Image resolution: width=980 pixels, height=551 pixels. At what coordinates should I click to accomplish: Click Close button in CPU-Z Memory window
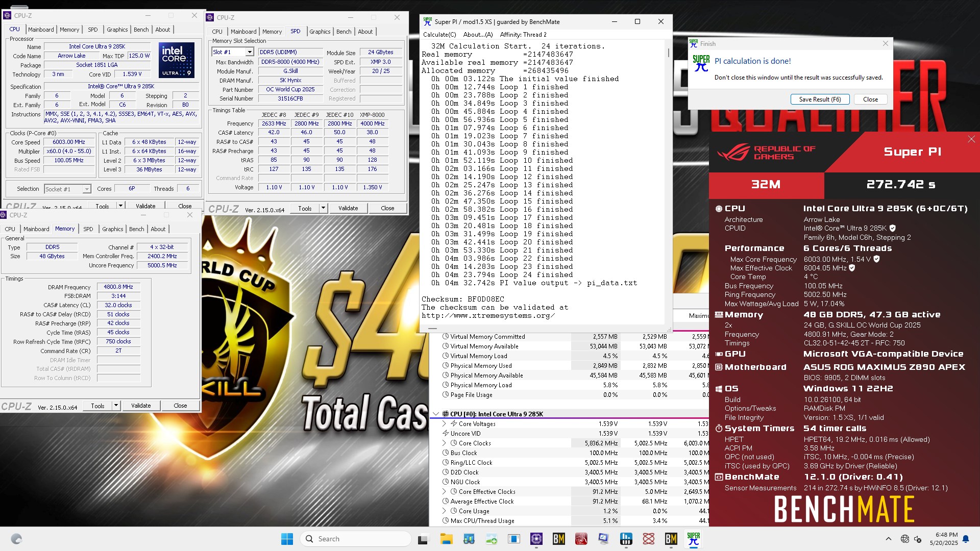point(180,406)
